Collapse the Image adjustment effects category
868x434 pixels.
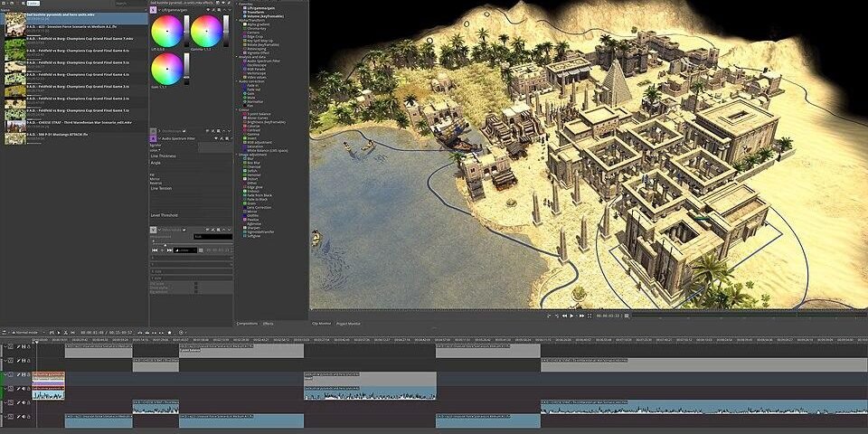coord(238,154)
